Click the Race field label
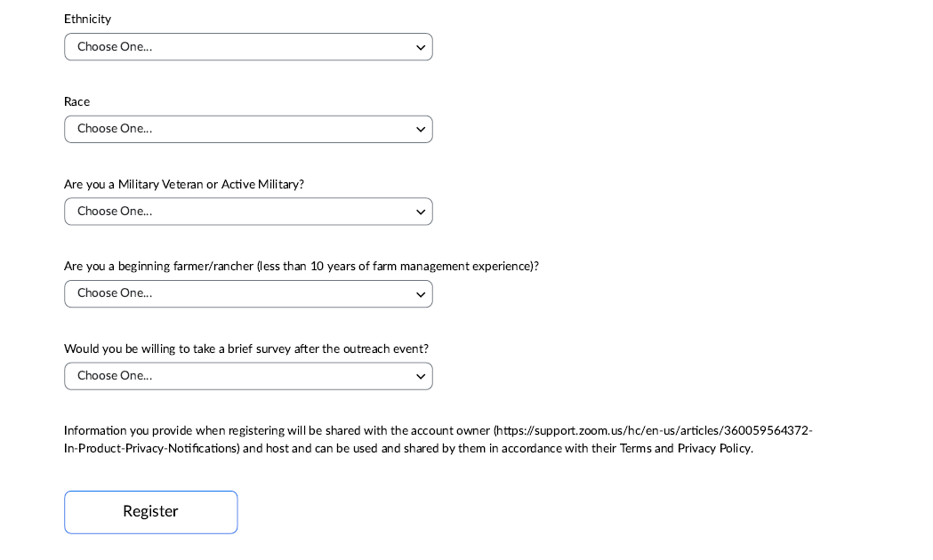The height and width of the screenshot is (560, 933). [76, 102]
